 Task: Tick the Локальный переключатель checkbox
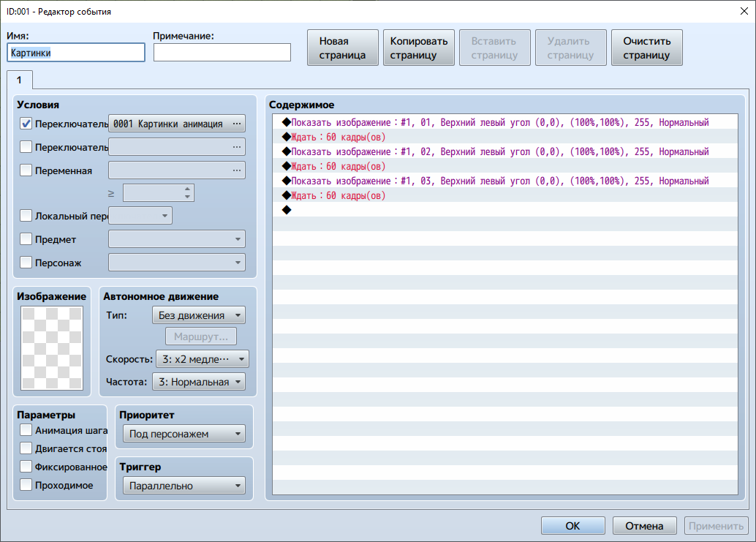[x=26, y=216]
